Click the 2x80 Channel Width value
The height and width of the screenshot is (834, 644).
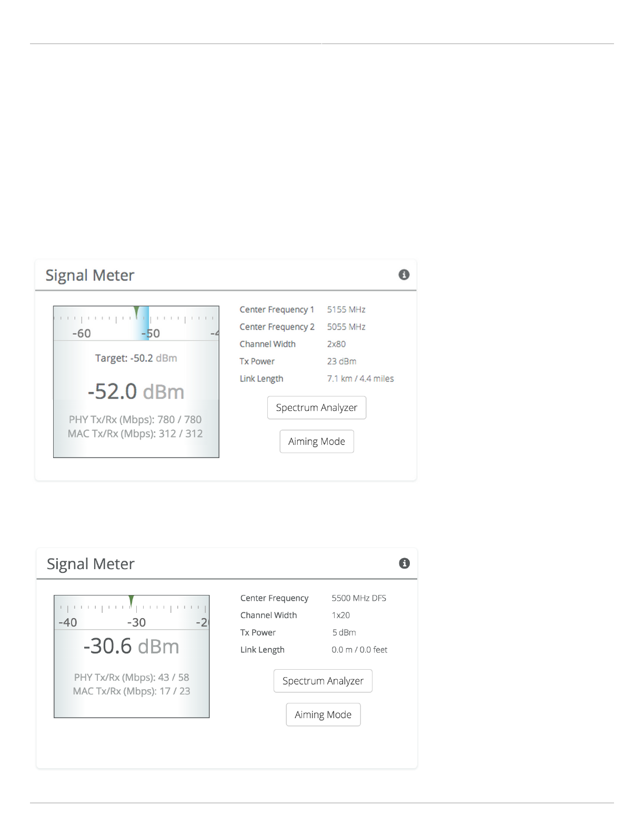(337, 344)
